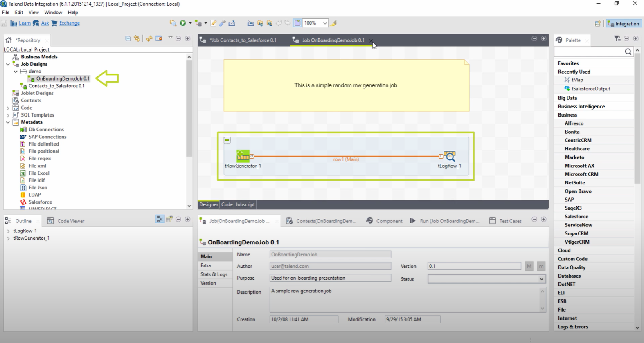Click the Save icon in the toolbar

click(4, 23)
